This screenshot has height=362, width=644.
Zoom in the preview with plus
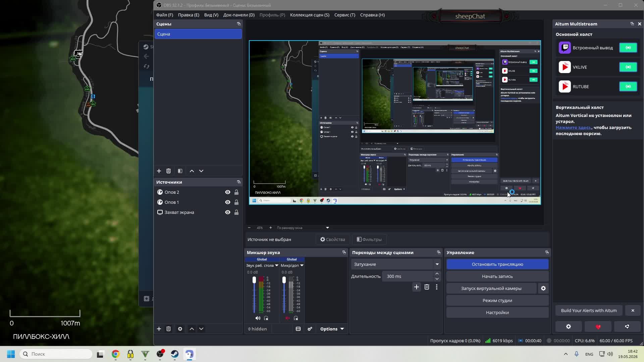[271, 228]
